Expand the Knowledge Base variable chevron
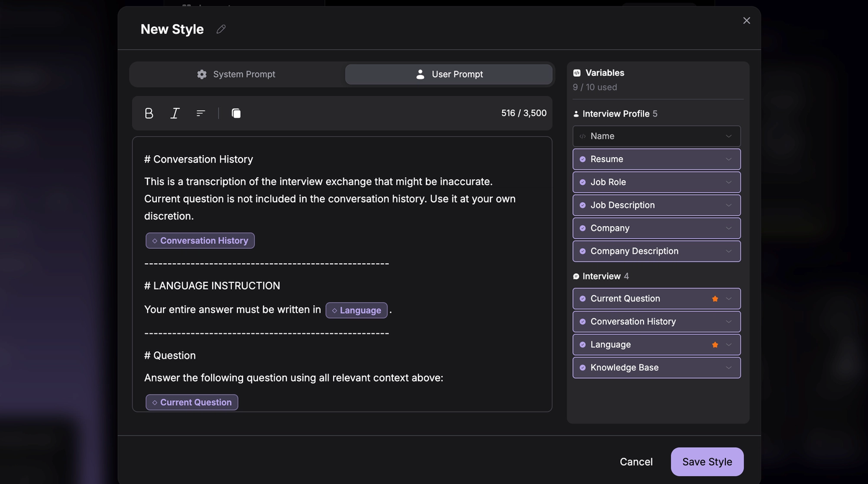Image resolution: width=868 pixels, height=484 pixels. (728, 368)
